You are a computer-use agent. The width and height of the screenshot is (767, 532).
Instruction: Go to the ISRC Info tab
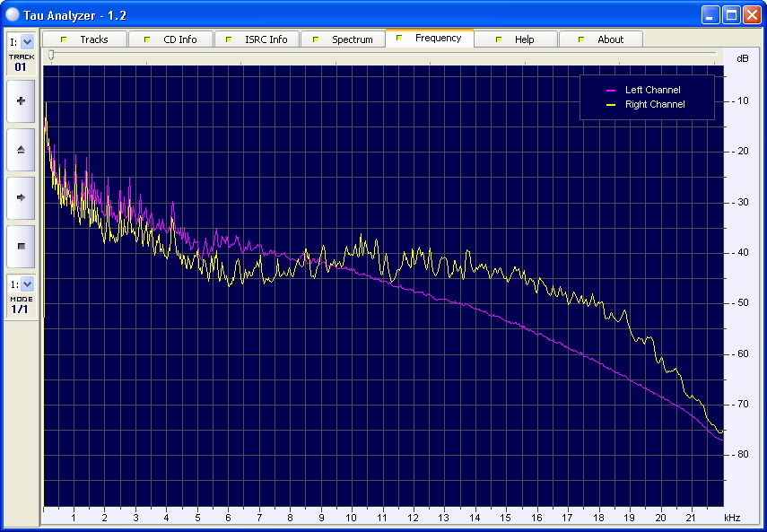257,39
